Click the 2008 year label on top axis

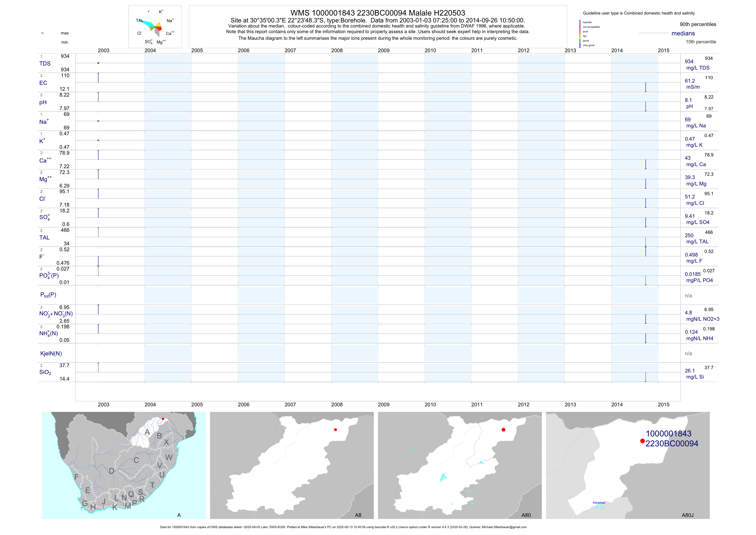tap(337, 50)
